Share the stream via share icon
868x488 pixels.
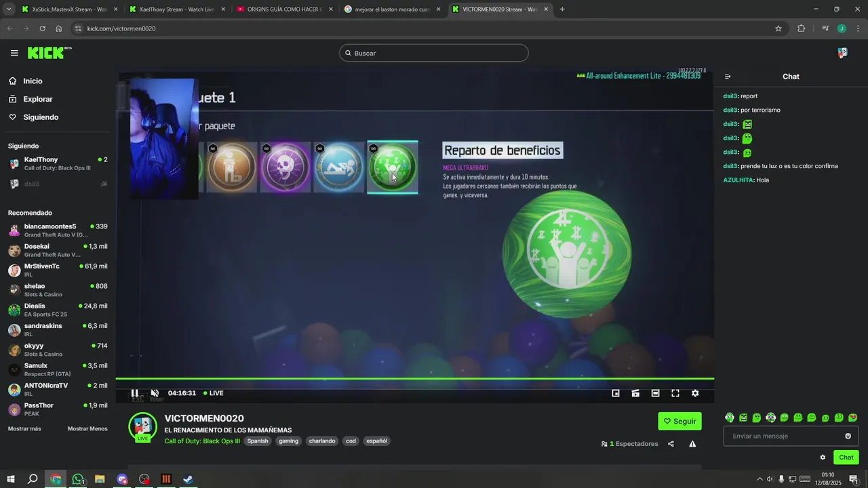[x=671, y=444]
